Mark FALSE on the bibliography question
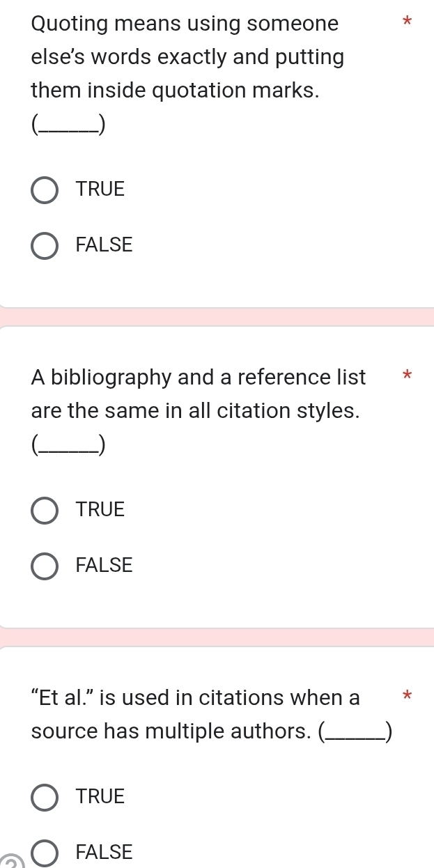This screenshot has width=434, height=868. click(44, 566)
